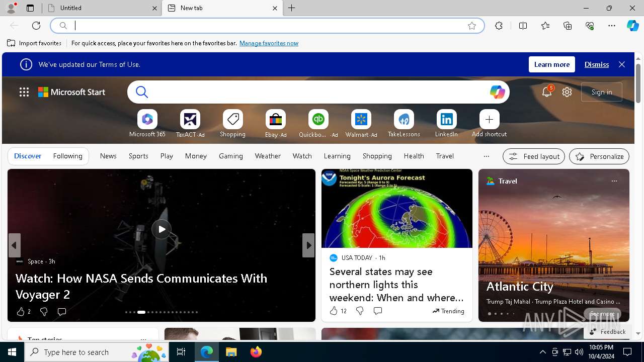Screen dimensions: 644x362
Task: Open comments on Voyager 2 story
Action: point(62,312)
